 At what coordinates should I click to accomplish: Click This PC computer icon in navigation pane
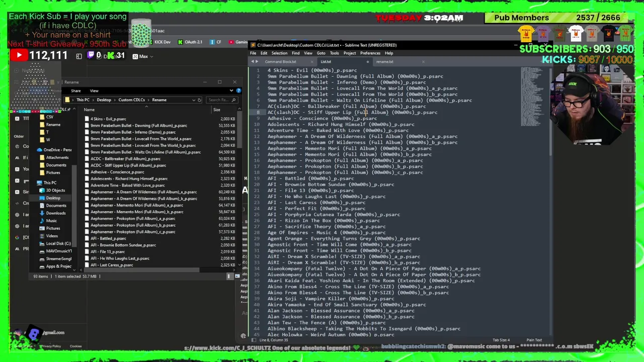coord(39,183)
